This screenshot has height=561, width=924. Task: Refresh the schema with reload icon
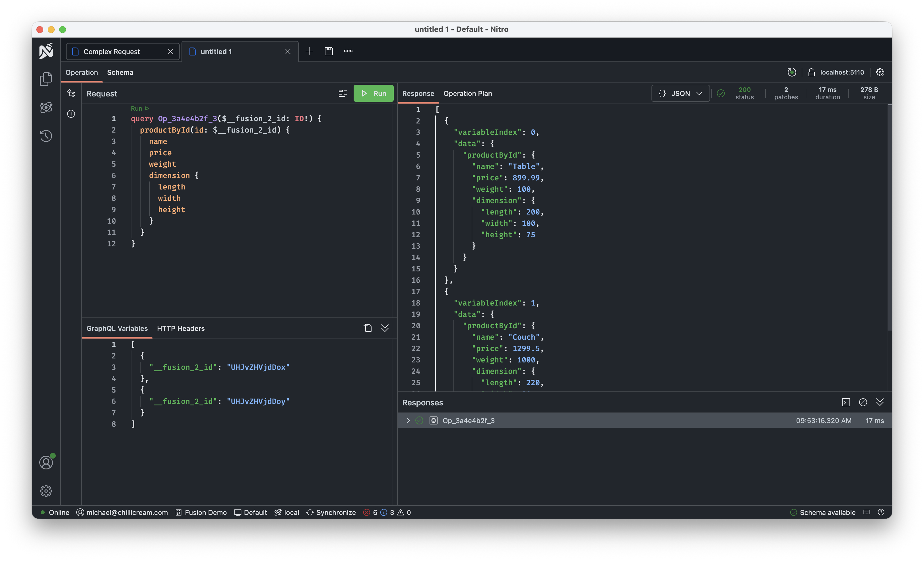[791, 72]
